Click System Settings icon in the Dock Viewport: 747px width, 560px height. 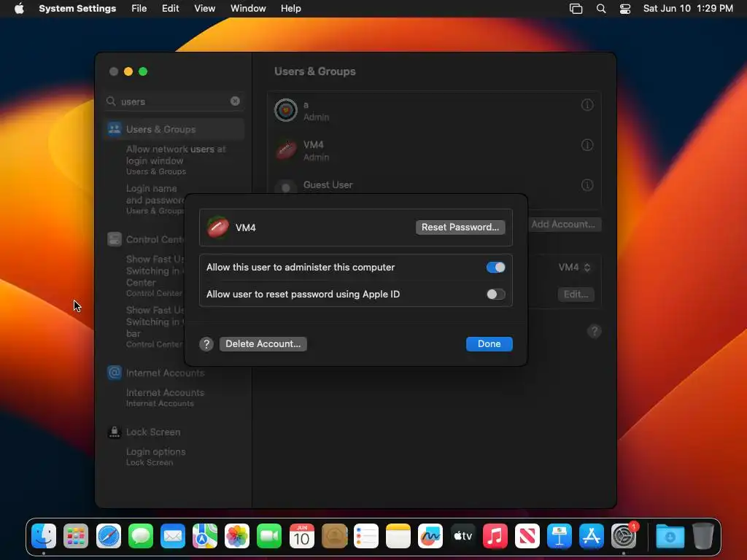point(624,536)
